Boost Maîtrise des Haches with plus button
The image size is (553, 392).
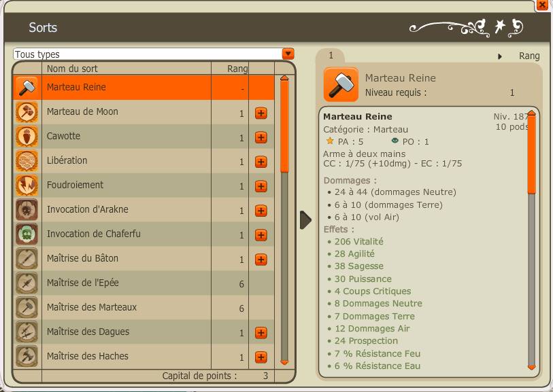point(261,357)
